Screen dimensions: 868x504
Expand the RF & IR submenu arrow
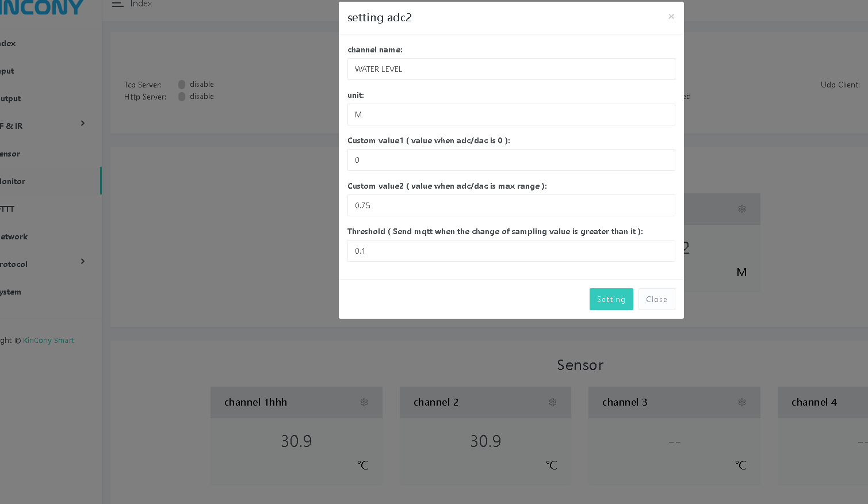83,123
